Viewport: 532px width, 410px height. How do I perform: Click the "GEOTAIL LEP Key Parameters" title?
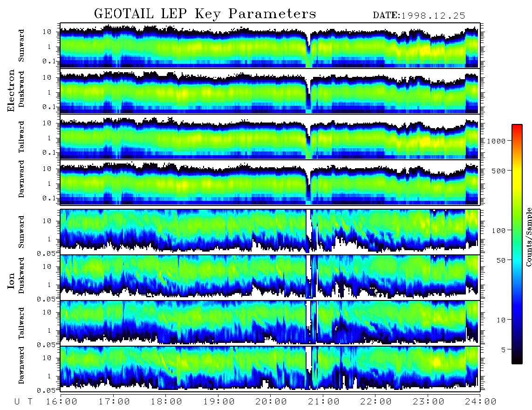[x=205, y=14]
